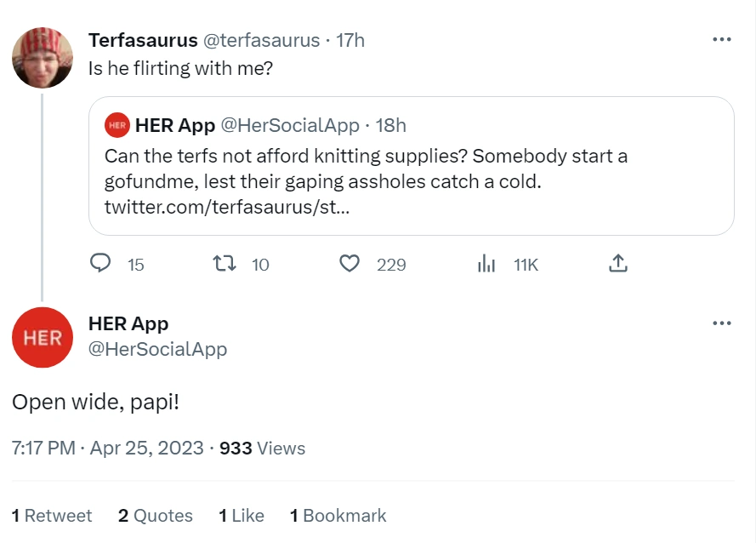Click the 7:17 PM Apr 25, 2023 timestamp
Image resolution: width=756 pixels, height=543 pixels.
point(108,448)
